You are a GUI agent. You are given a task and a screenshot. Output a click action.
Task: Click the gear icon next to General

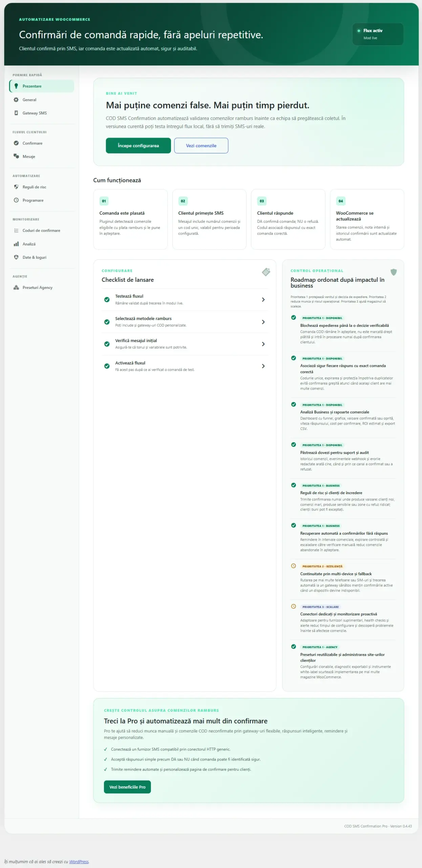point(16,100)
